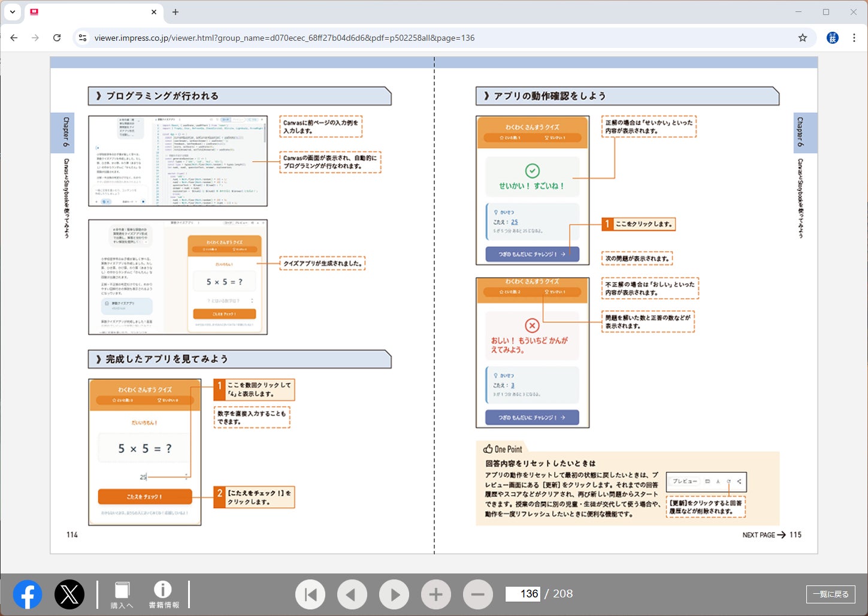Share the book on X
Screen dimensions: 868x616
(x=69, y=594)
